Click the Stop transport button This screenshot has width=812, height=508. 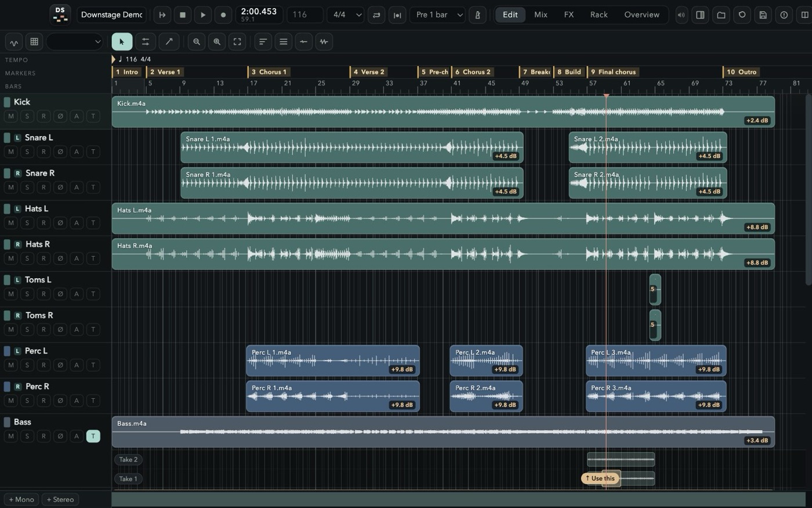[x=183, y=15]
